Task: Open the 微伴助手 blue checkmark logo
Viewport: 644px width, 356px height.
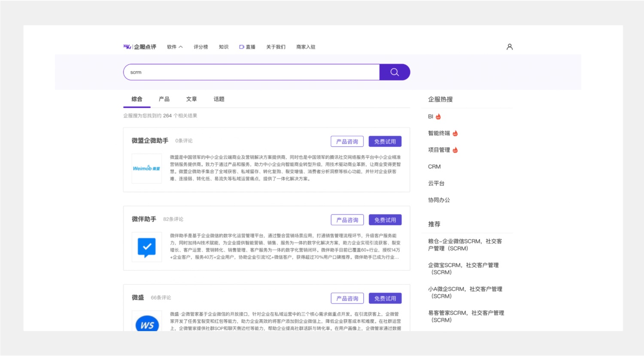Action: click(146, 247)
